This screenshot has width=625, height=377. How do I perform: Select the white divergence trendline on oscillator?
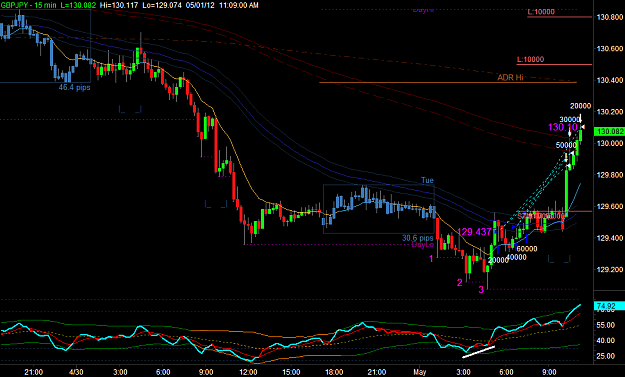478,352
